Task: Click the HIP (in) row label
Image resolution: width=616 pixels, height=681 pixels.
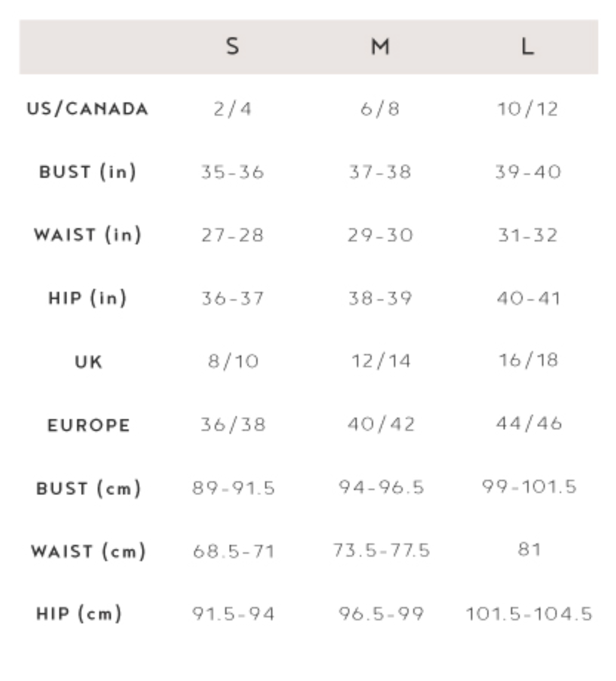Action: click(x=88, y=297)
